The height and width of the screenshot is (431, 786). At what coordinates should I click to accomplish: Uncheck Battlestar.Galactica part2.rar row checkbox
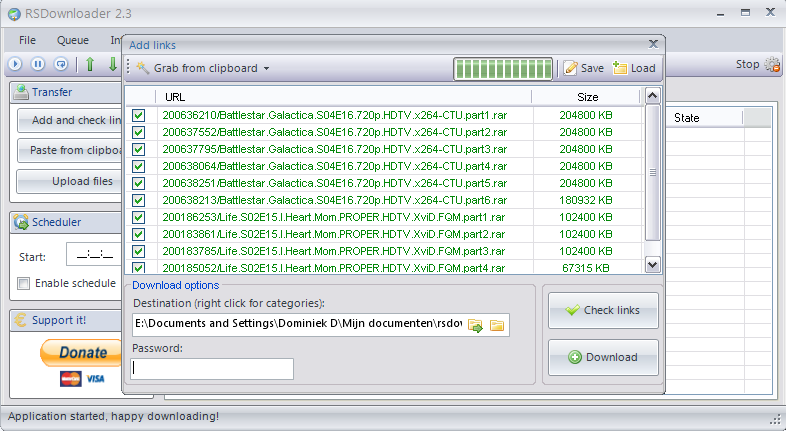point(138,132)
